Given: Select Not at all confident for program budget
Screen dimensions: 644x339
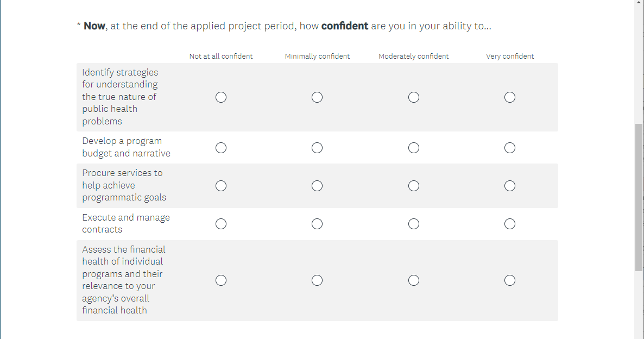Looking at the screenshot, I should point(221,148).
